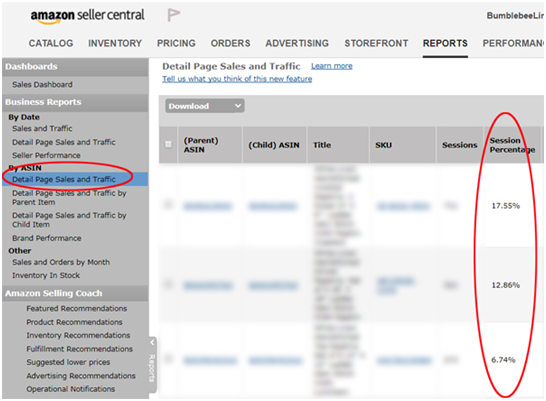This screenshot has height=401, width=546.
Task: Collapse the Reports side panel arrow
Action: pyautogui.click(x=152, y=343)
